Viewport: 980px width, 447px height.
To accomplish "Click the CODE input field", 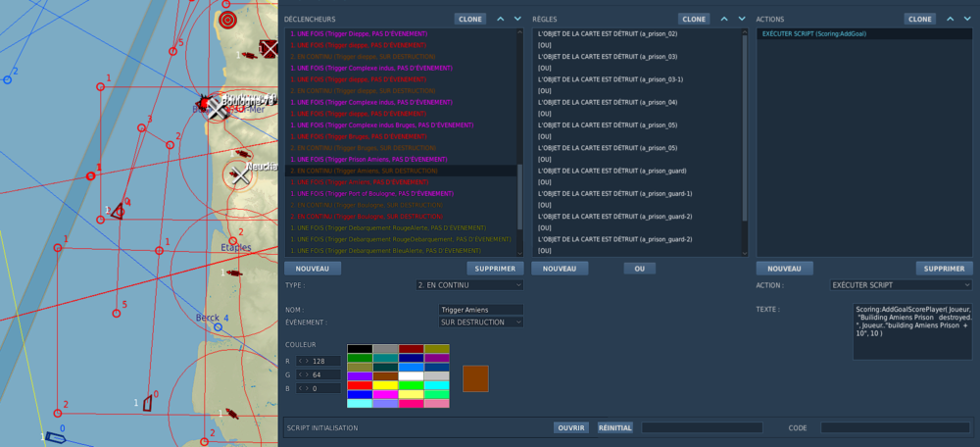I will click(897, 427).
